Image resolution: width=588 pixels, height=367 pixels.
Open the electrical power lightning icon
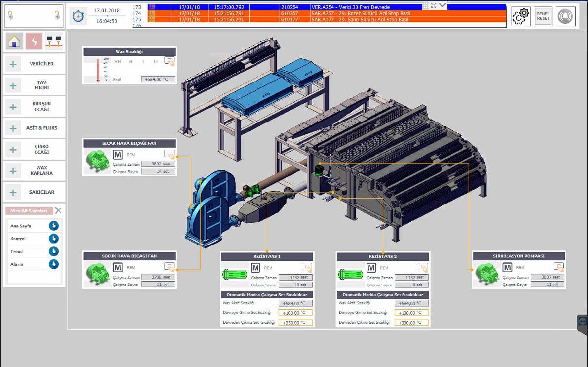(x=34, y=41)
